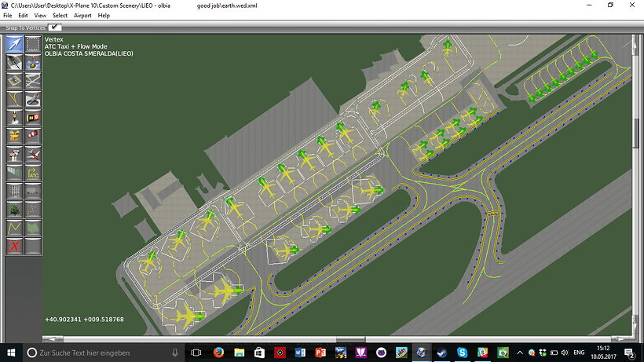Screen dimensions: 644x362
Task: Open the Edit menu
Action: tap(23, 16)
